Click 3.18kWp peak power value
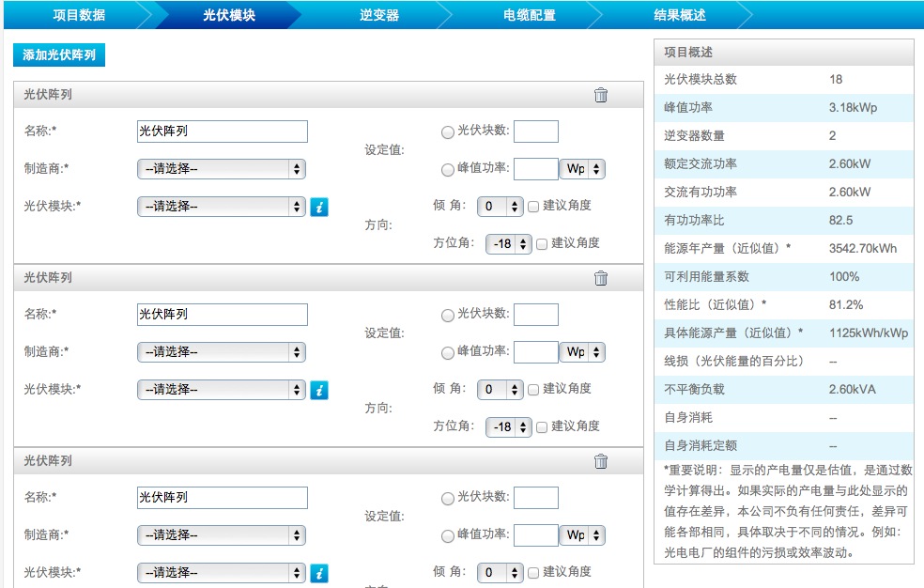 click(853, 108)
